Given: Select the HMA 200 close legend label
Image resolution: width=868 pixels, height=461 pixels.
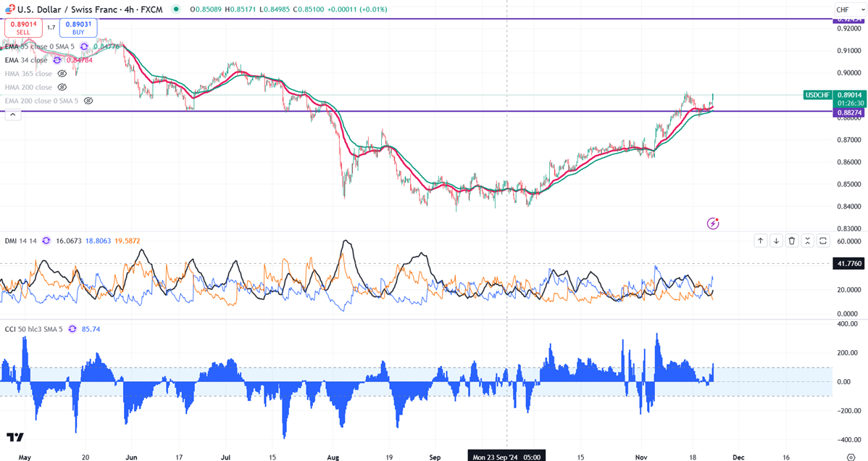Looking at the screenshot, I should 28,88.
